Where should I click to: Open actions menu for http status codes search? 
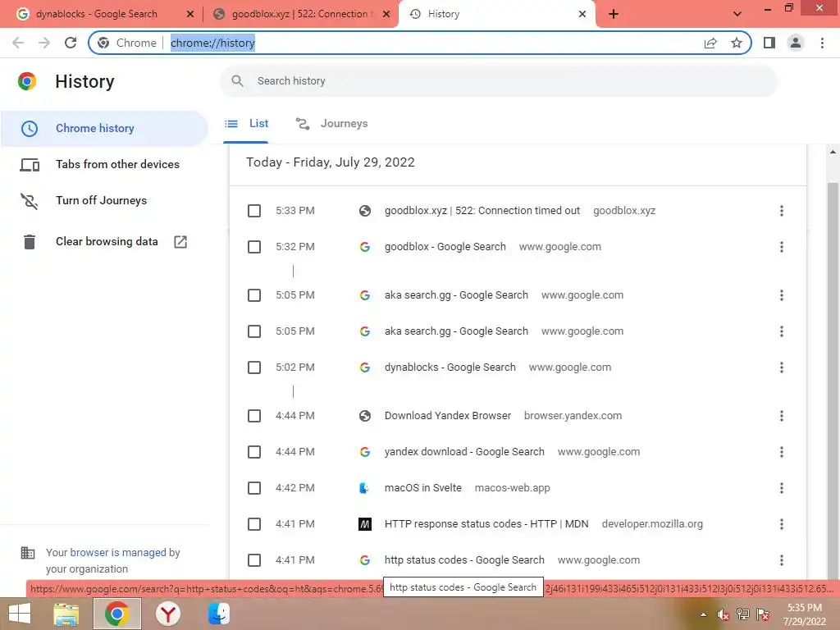coord(782,560)
